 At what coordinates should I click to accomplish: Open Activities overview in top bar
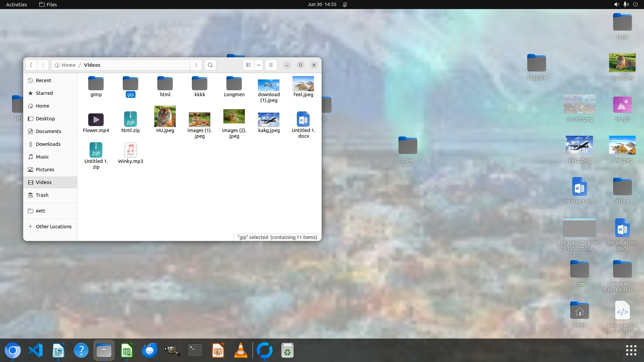click(16, 4)
